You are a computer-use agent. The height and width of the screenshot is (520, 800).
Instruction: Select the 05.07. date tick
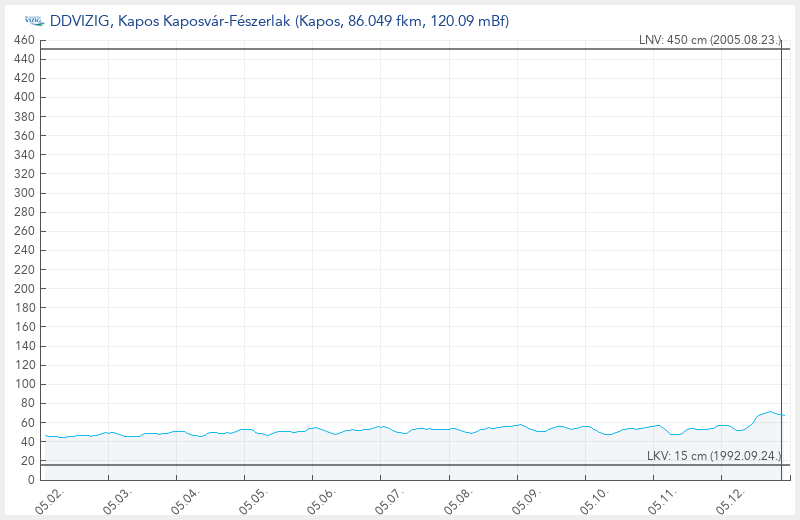[x=390, y=501]
